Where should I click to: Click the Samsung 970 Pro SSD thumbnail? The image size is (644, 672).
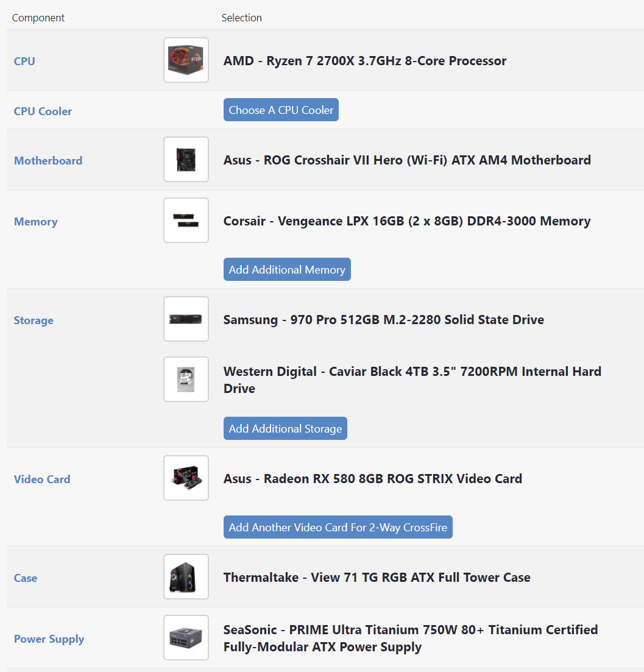(x=186, y=319)
